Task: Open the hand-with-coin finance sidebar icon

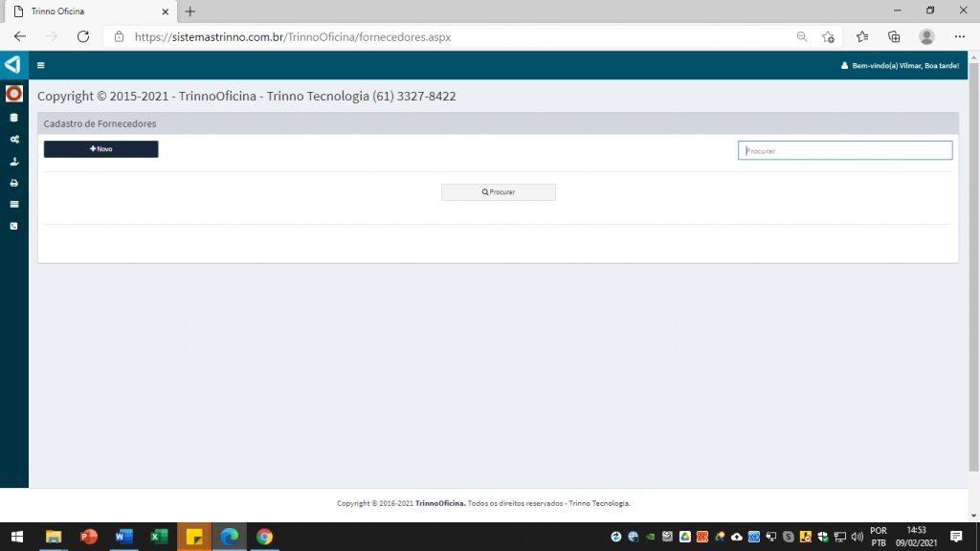Action: [x=13, y=161]
